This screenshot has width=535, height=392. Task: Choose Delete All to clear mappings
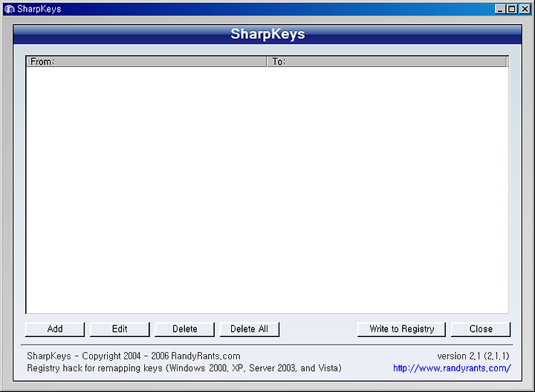(x=250, y=329)
